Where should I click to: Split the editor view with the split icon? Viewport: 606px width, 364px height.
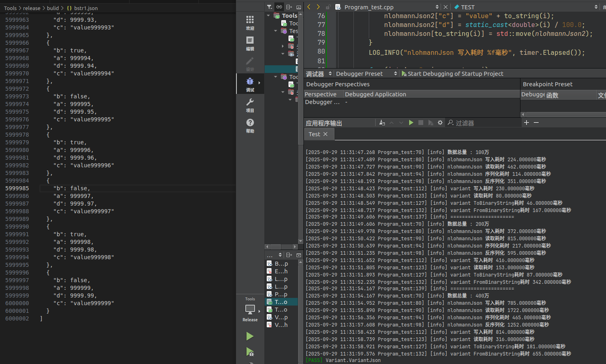(x=288, y=7)
